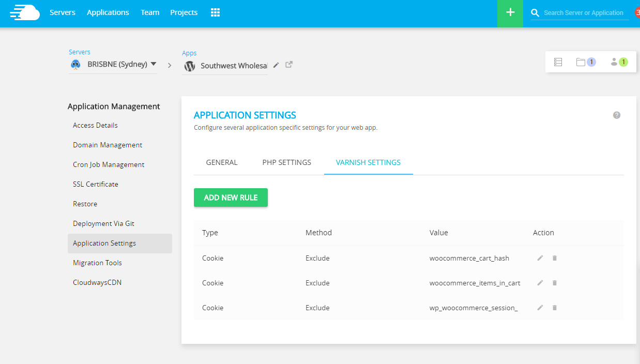This screenshot has height=364, width=640.
Task: Expand the BRISBNE (Sydney) server dropdown
Action: click(154, 64)
